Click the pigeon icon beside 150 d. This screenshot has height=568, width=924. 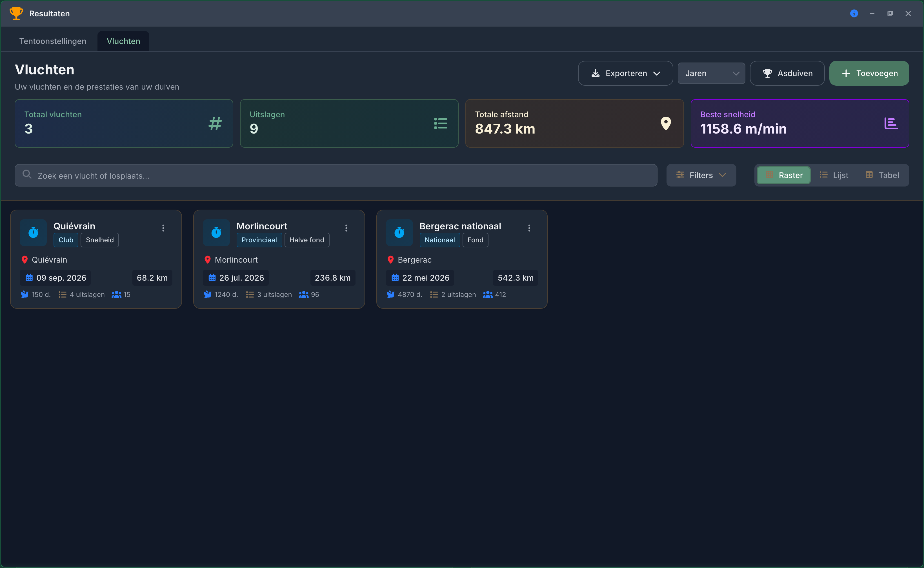[x=25, y=294]
